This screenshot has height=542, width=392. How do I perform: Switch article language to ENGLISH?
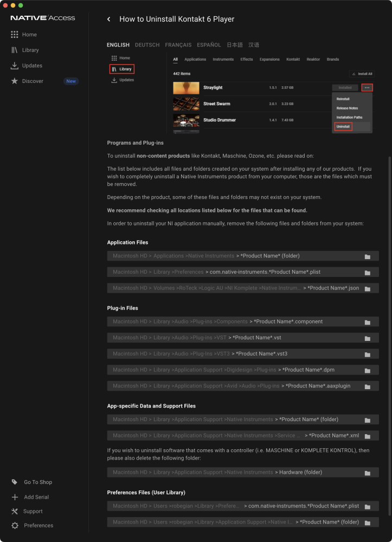click(118, 45)
